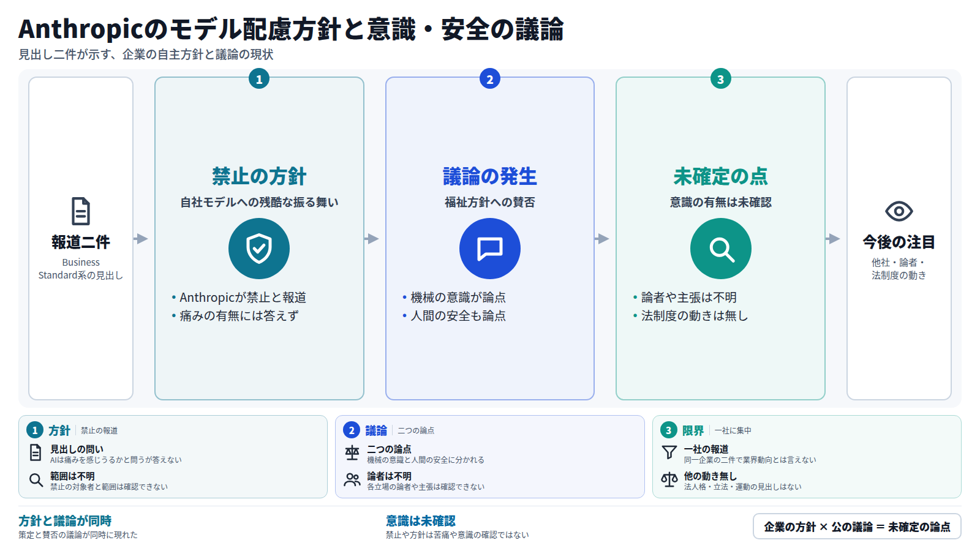Click the subtitle 見出し二件が示す、企業の自主方針と議論の現状

pyautogui.click(x=146, y=54)
